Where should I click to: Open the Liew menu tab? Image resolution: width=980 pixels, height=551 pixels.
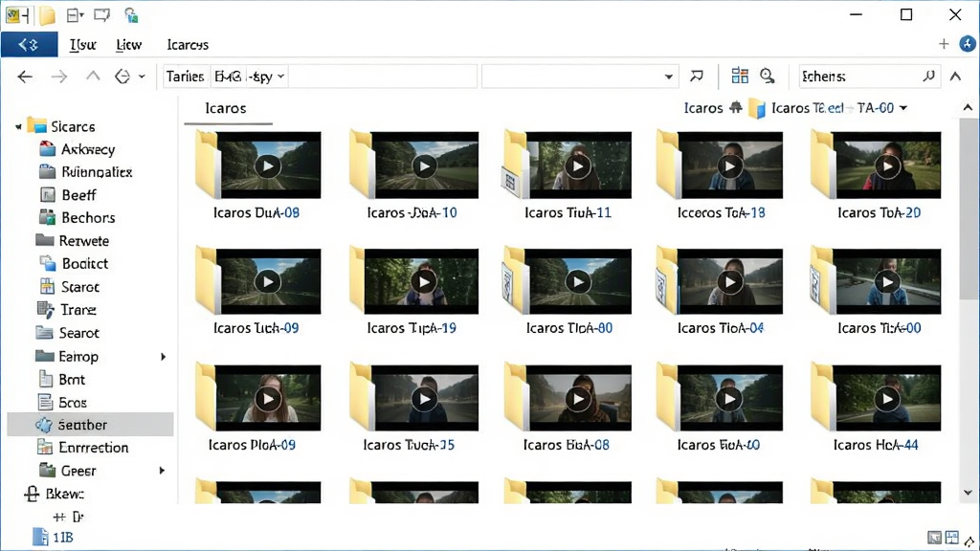tap(129, 44)
